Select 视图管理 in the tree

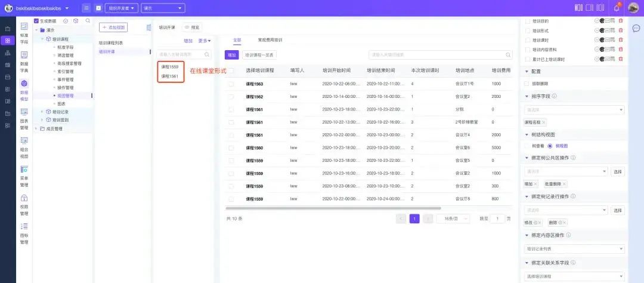66,96
